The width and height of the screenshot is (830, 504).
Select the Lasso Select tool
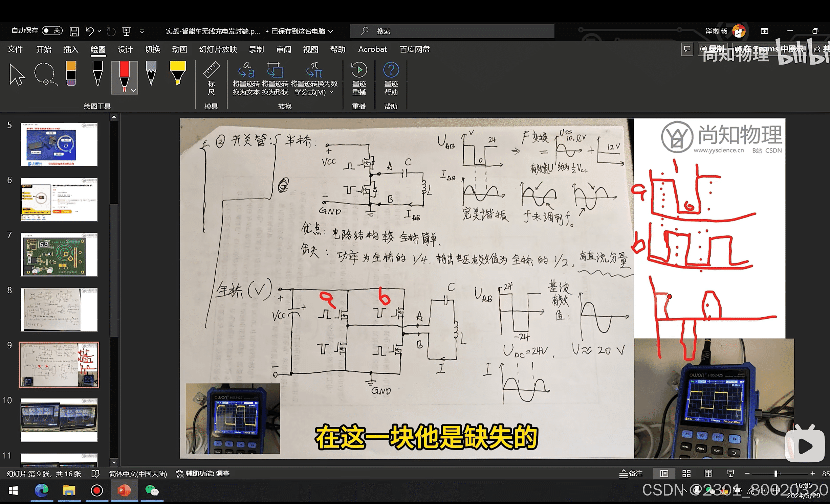point(45,74)
